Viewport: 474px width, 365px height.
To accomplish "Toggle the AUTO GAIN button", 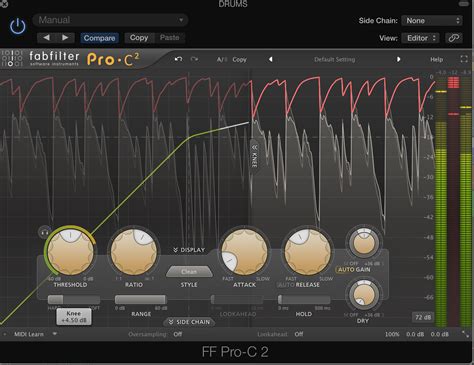I will (354, 270).
